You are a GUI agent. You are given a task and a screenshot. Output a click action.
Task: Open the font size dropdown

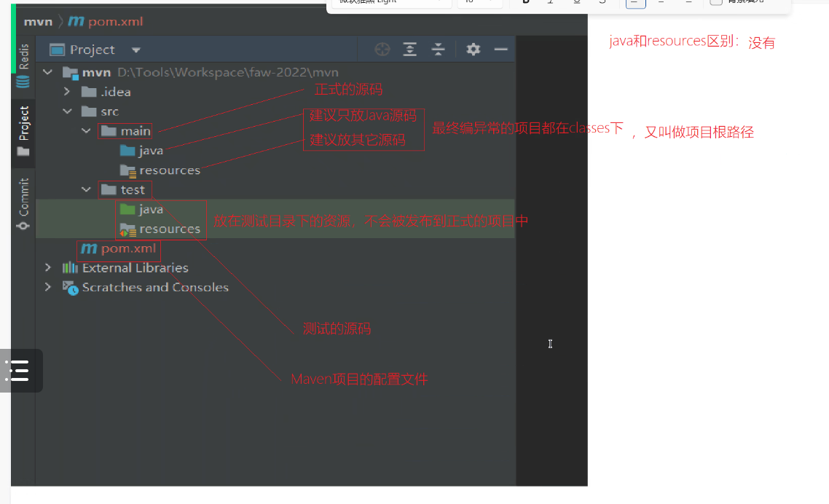479,2
